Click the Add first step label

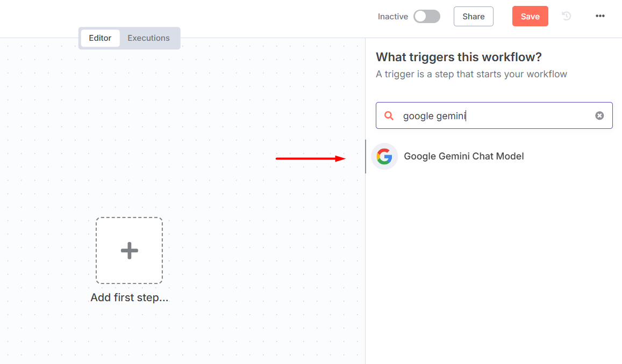pyautogui.click(x=130, y=297)
